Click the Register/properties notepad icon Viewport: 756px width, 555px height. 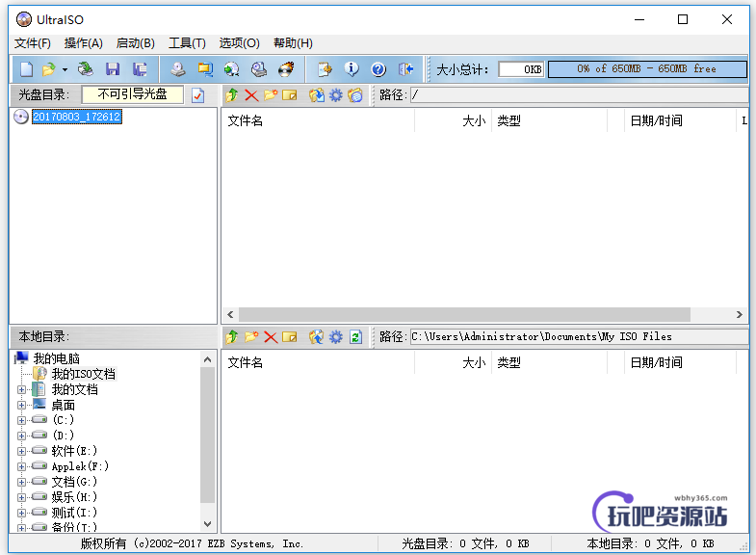click(325, 69)
